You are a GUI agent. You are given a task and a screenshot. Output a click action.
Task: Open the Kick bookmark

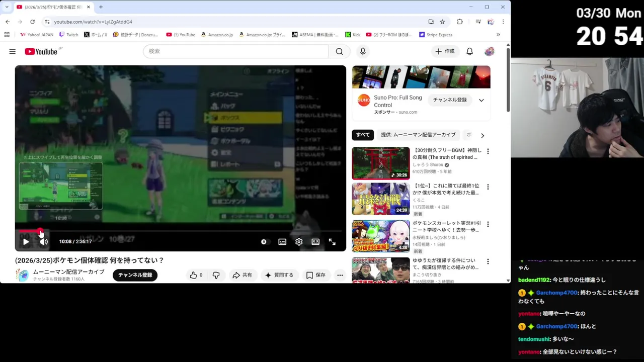[x=353, y=35]
